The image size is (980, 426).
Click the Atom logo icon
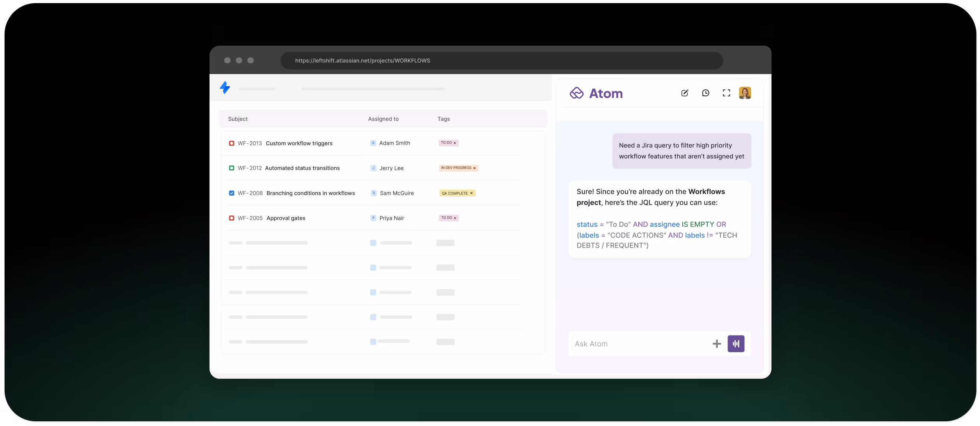pyautogui.click(x=576, y=93)
